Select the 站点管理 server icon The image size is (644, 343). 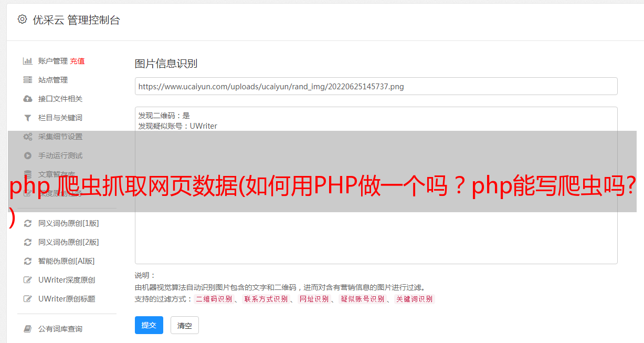pos(28,80)
